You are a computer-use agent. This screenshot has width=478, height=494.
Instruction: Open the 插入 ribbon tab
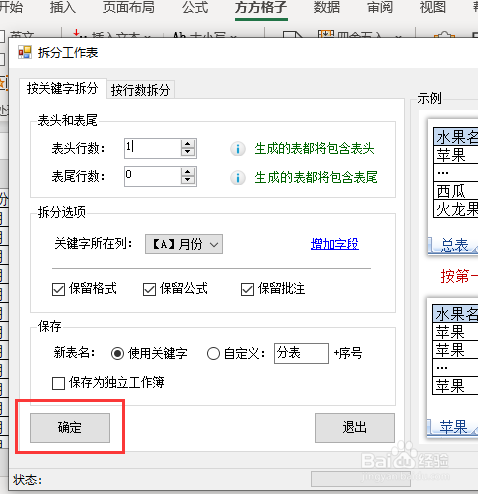(62, 7)
